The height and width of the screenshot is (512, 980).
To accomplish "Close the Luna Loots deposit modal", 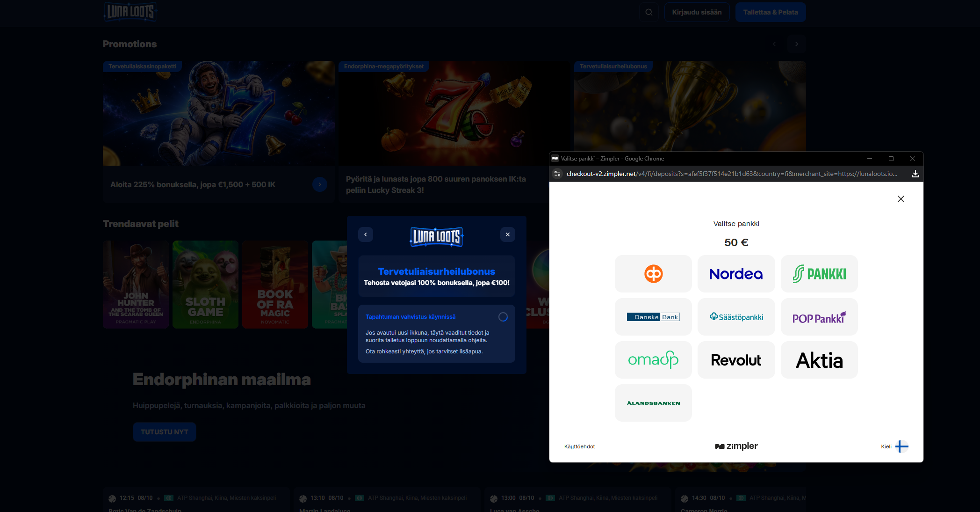I will click(x=508, y=234).
